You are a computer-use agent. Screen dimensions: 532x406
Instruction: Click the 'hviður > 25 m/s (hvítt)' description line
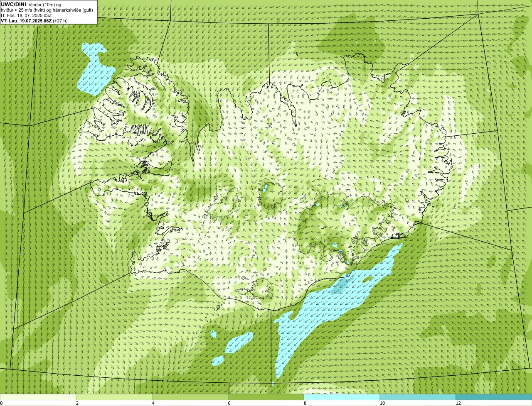click(x=47, y=10)
